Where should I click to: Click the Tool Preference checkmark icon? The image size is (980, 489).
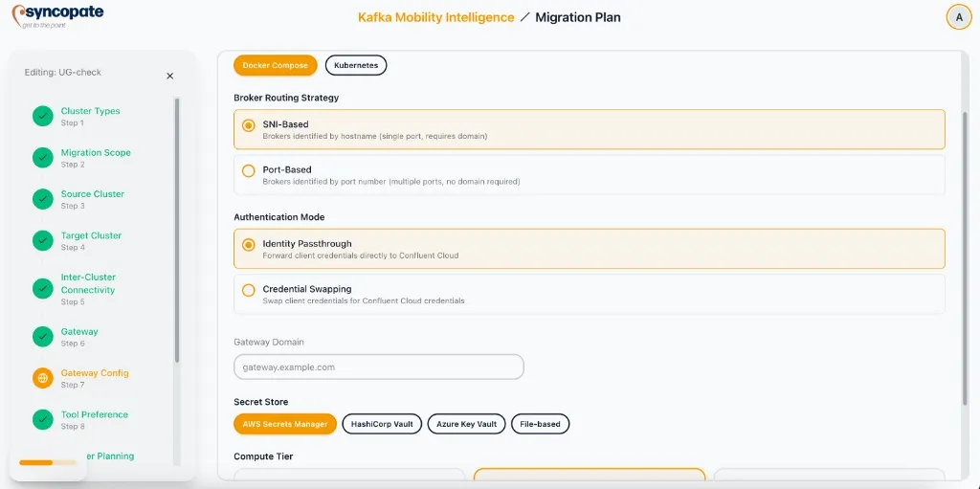tap(42, 419)
